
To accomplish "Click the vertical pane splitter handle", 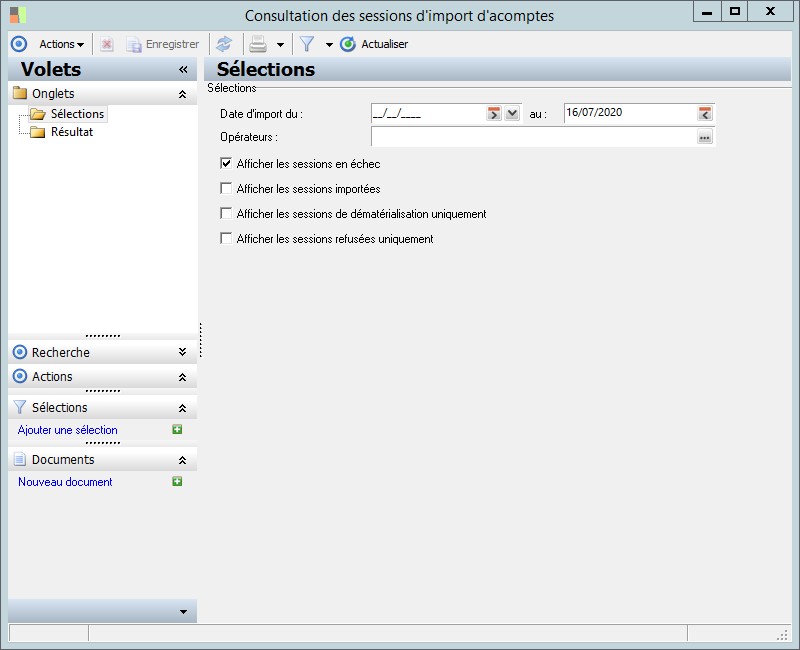I will click(201, 340).
